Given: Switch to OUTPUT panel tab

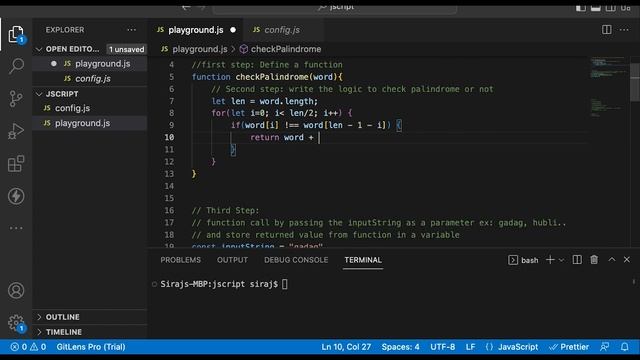Looking at the screenshot, I should click(232, 260).
